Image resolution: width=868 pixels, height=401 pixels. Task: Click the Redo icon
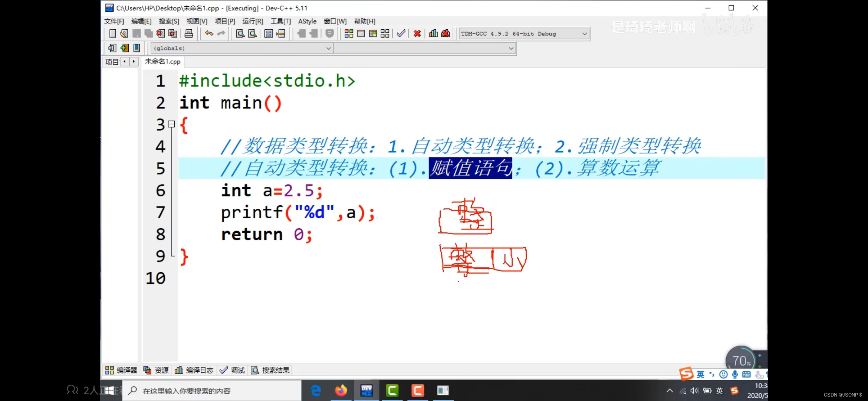(220, 33)
